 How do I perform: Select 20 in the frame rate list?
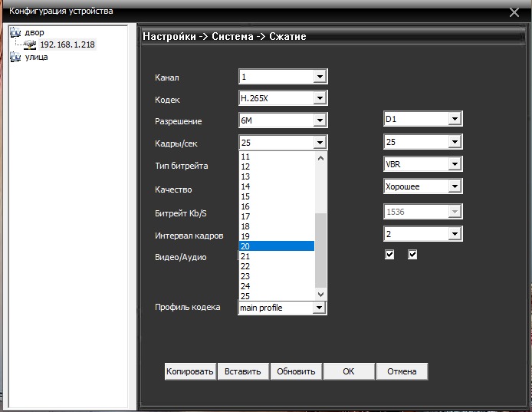276,246
